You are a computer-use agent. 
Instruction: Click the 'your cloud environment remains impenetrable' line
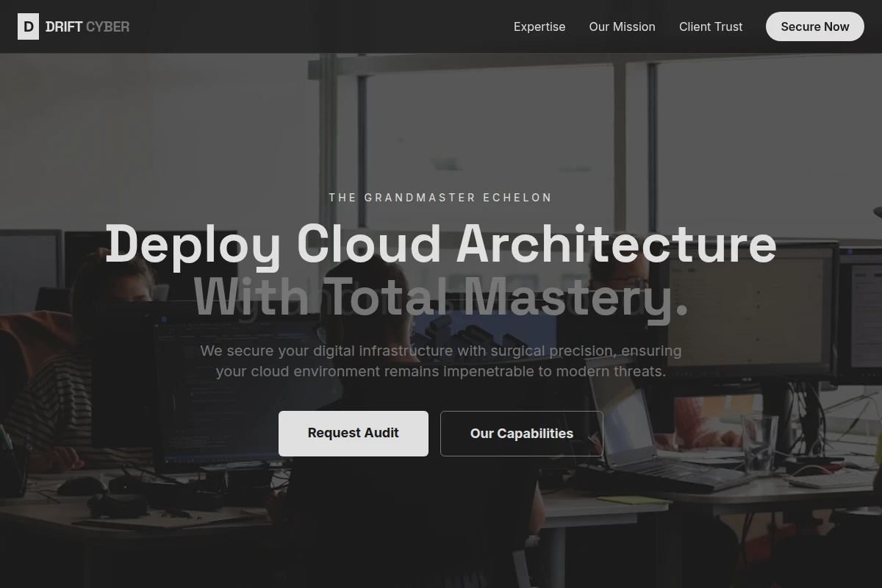pos(441,371)
